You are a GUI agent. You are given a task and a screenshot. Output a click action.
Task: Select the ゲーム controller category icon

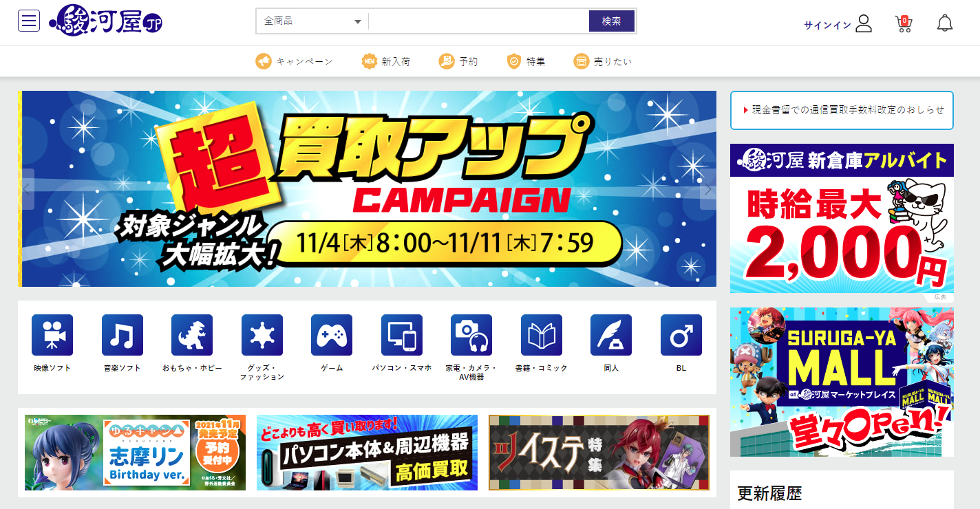tap(332, 335)
